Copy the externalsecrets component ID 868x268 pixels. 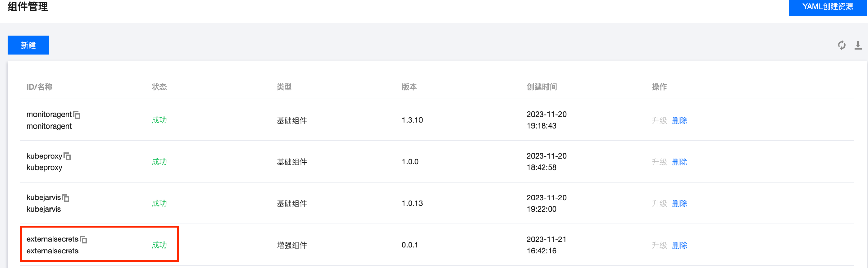pyautogui.click(x=84, y=240)
